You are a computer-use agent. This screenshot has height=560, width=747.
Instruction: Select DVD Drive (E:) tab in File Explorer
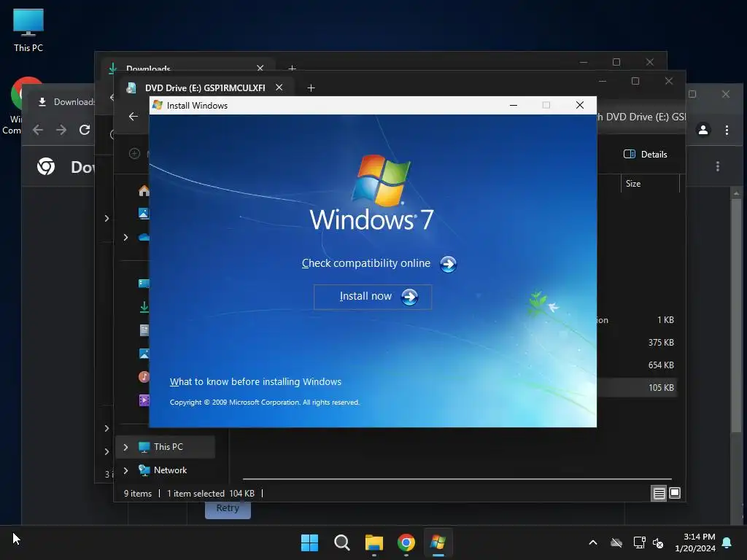coord(205,87)
